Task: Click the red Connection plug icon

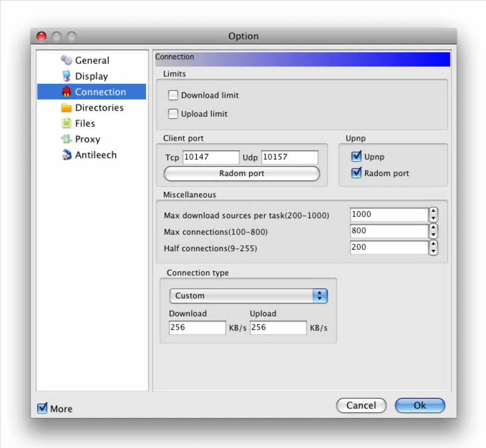Action: [66, 92]
